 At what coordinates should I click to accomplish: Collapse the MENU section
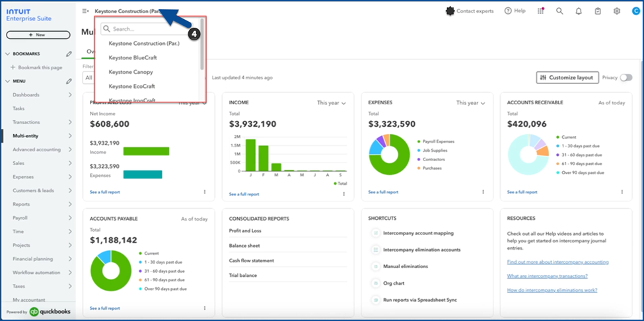point(7,81)
